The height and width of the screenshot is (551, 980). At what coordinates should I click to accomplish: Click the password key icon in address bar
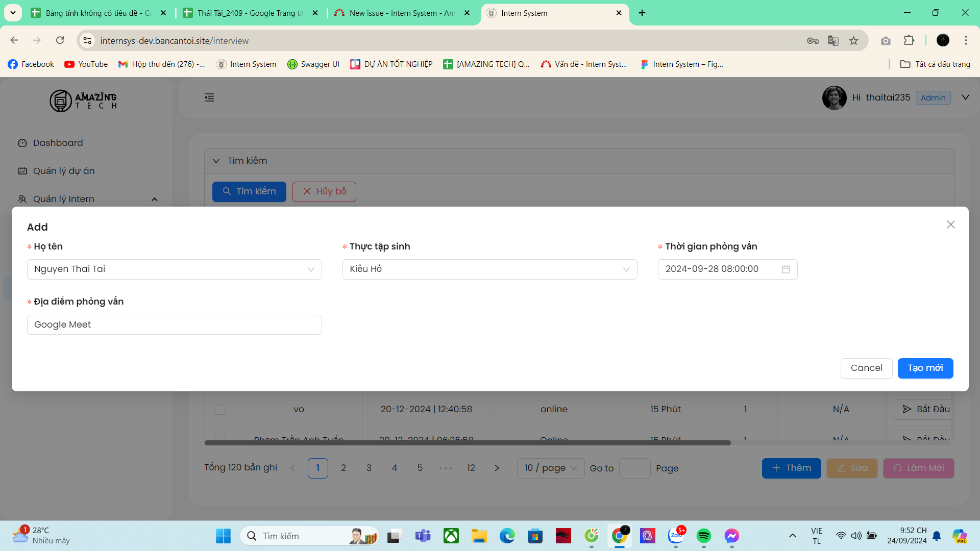pos(813,41)
